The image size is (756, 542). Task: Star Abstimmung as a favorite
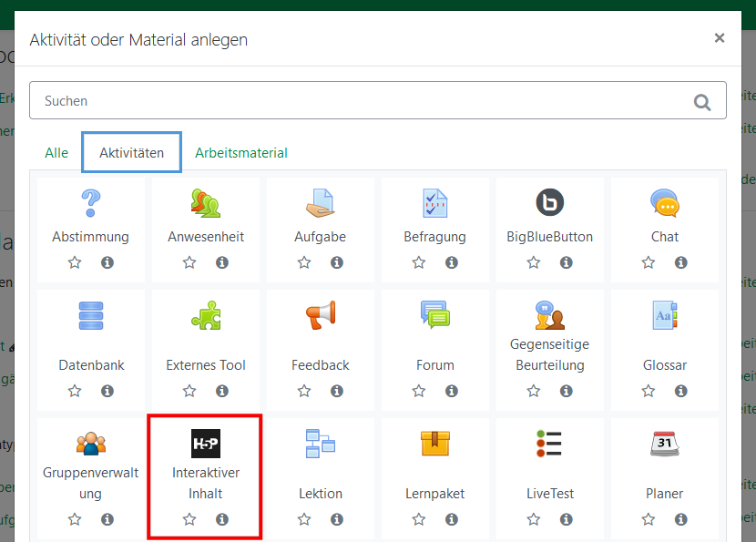click(x=75, y=262)
